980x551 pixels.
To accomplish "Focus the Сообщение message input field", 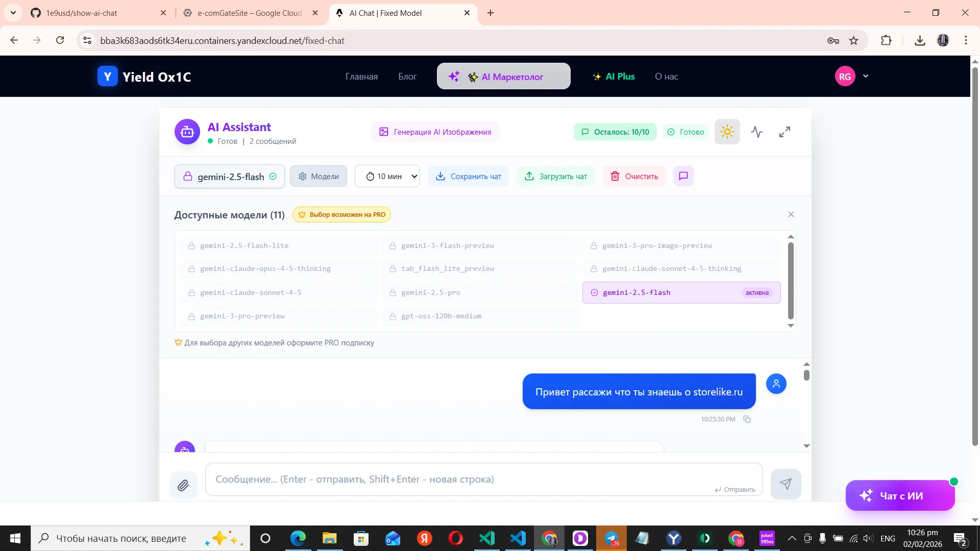I will [x=459, y=479].
